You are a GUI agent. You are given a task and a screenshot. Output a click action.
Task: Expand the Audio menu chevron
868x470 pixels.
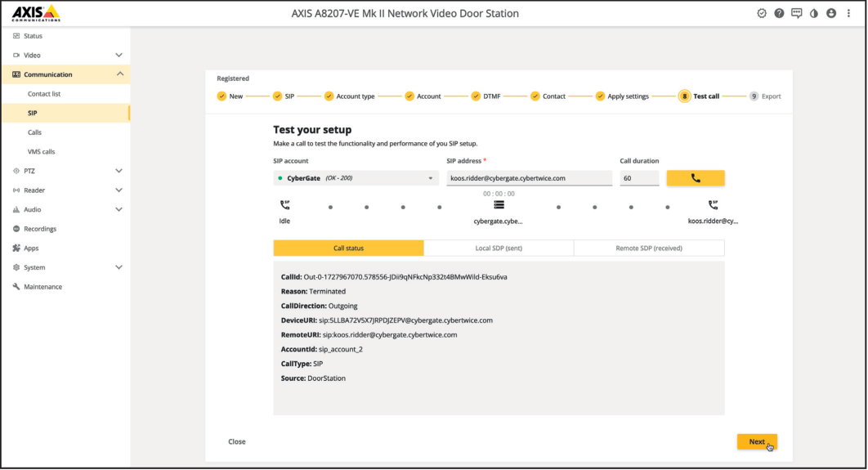click(119, 210)
